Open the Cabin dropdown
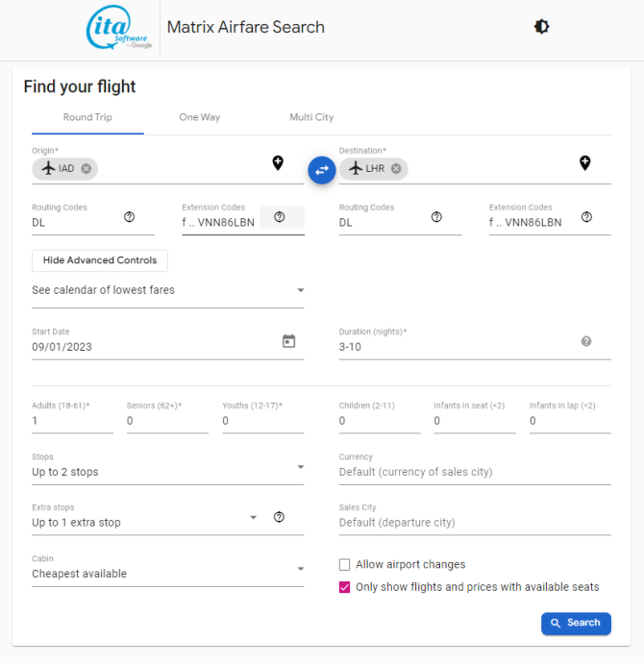The height and width of the screenshot is (663, 644). 168,569
